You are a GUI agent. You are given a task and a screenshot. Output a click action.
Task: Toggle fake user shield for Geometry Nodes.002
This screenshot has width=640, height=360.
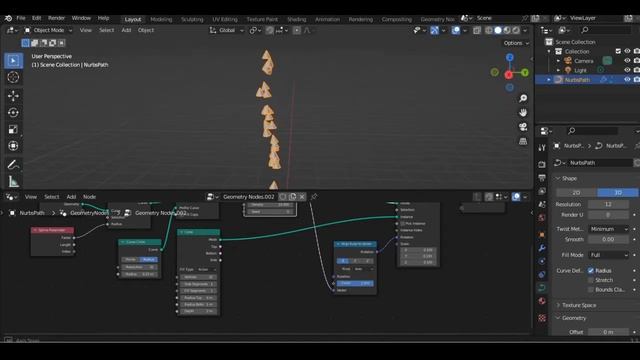point(283,197)
